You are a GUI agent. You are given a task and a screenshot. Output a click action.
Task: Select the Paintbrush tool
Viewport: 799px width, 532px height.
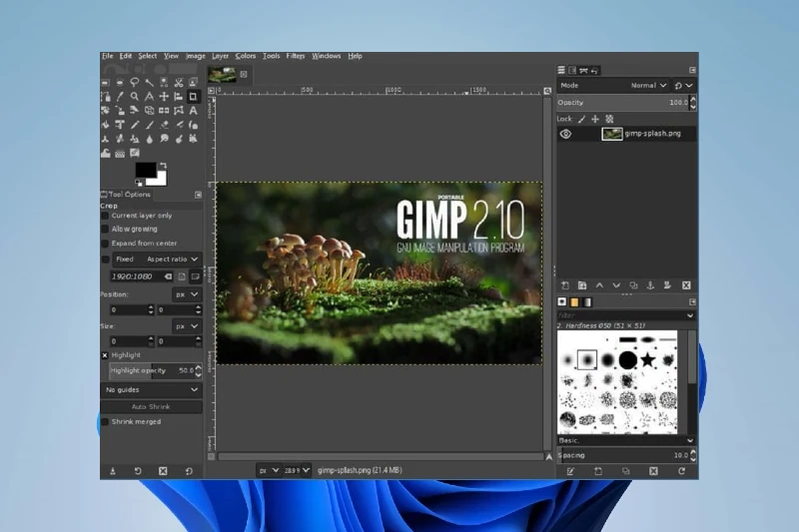pyautogui.click(x=149, y=125)
